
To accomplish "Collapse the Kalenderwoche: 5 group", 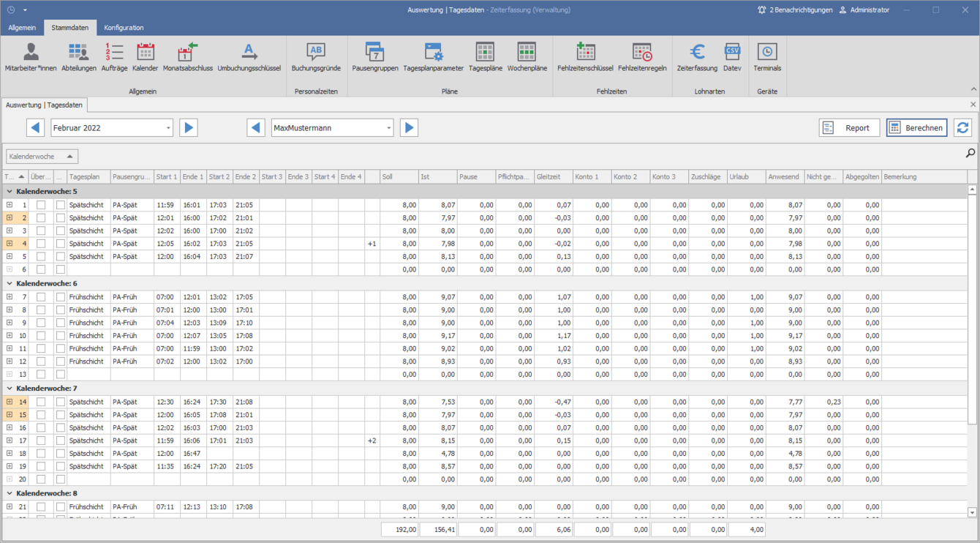I will [x=10, y=192].
